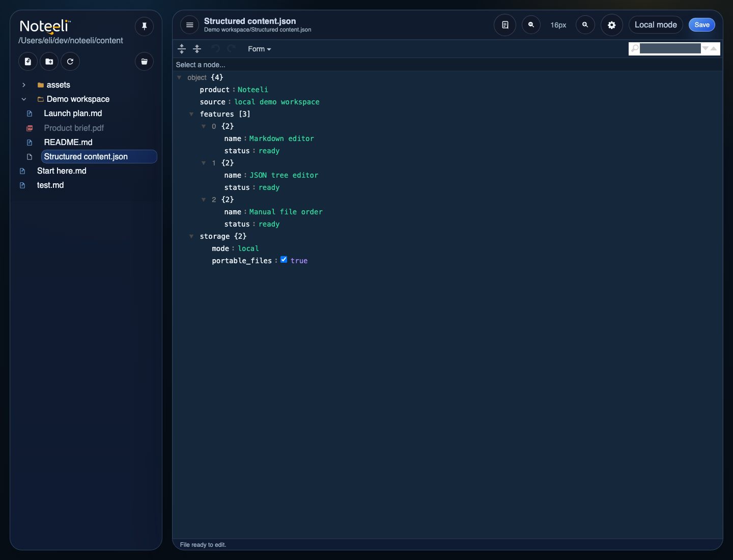Open Launch plan.md
Image resolution: width=733 pixels, height=560 pixels.
click(73, 114)
